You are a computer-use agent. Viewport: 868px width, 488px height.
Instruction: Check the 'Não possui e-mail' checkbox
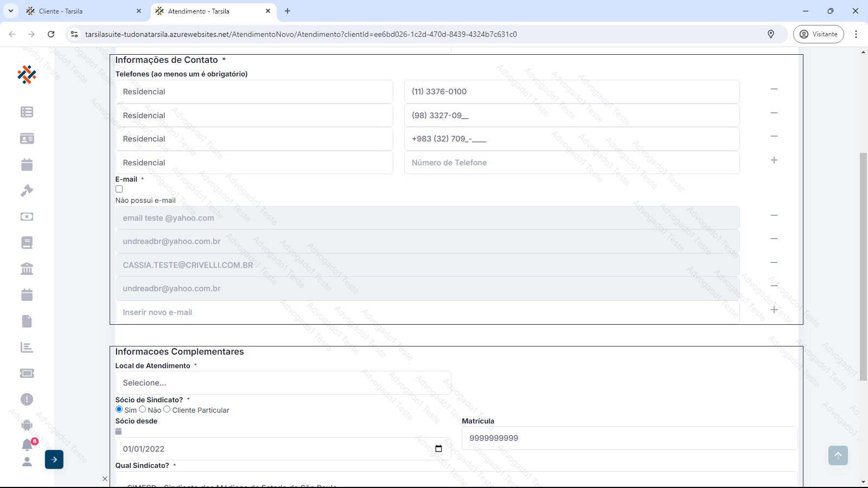(119, 189)
